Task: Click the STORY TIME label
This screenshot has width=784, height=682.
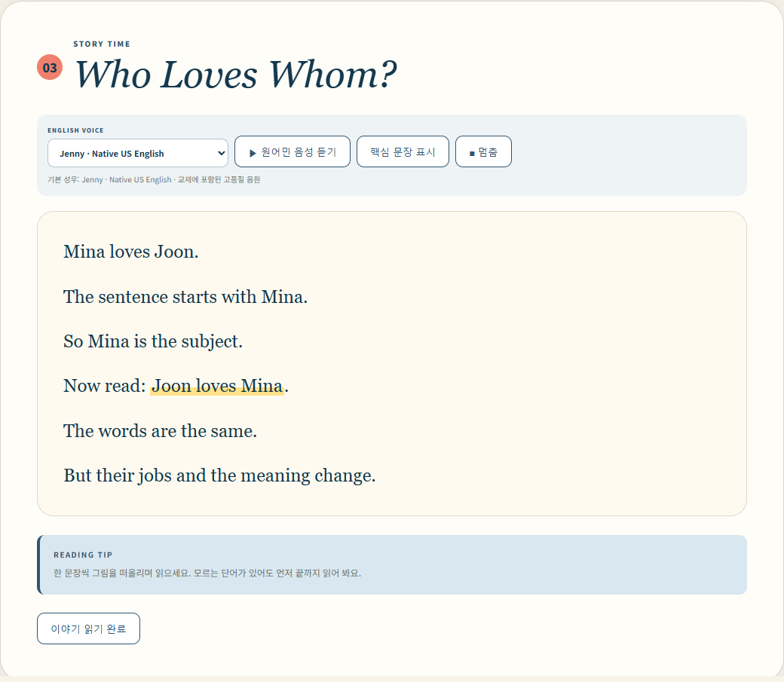Action: point(102,44)
